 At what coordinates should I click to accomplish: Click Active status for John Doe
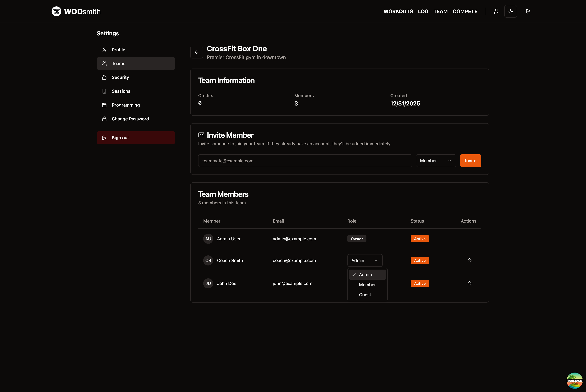420,284
